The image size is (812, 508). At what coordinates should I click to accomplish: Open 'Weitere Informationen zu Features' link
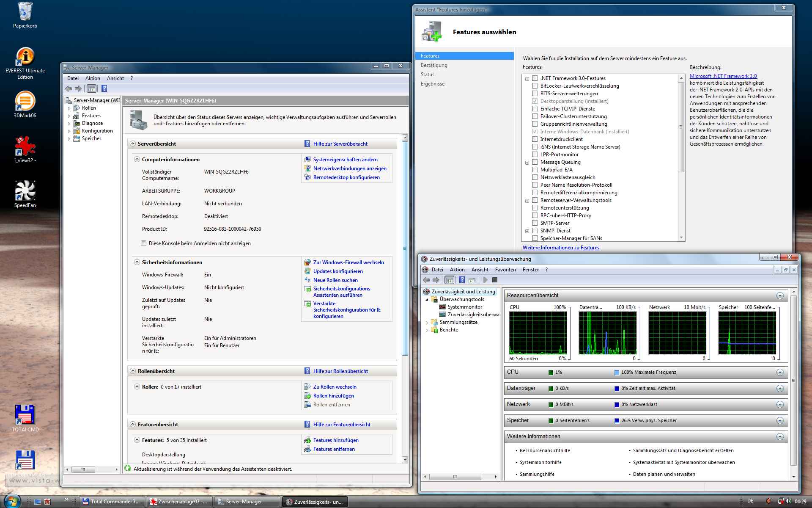click(561, 248)
